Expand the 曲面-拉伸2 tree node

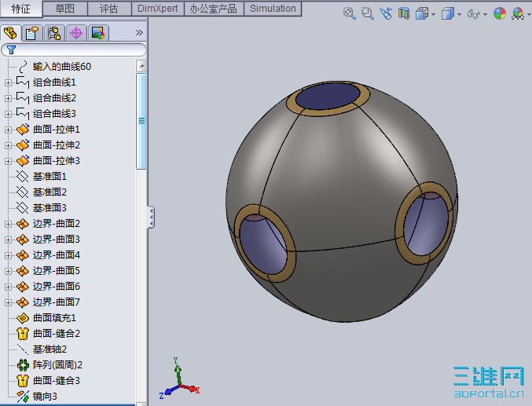[x=8, y=145]
